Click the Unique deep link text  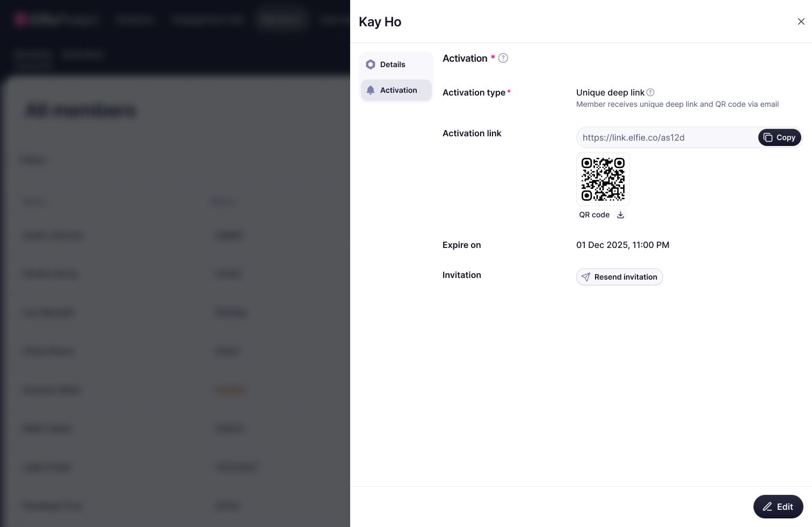(x=610, y=92)
